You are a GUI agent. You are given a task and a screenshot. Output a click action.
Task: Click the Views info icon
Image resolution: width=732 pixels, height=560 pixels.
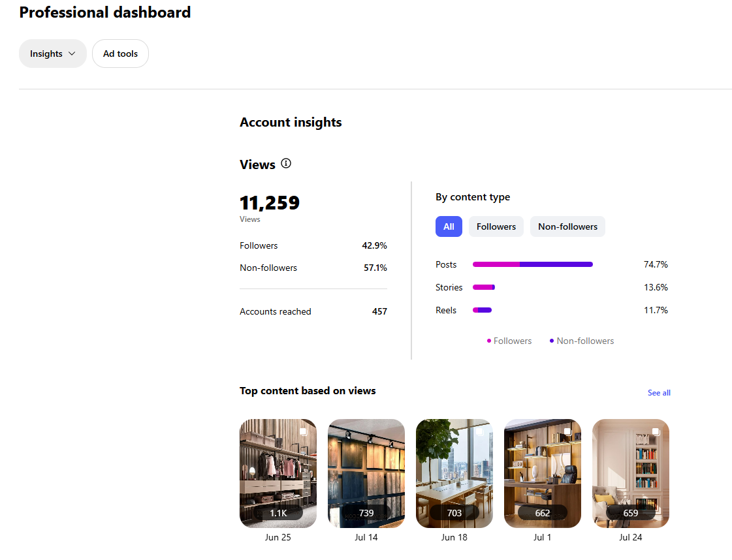[x=286, y=164]
